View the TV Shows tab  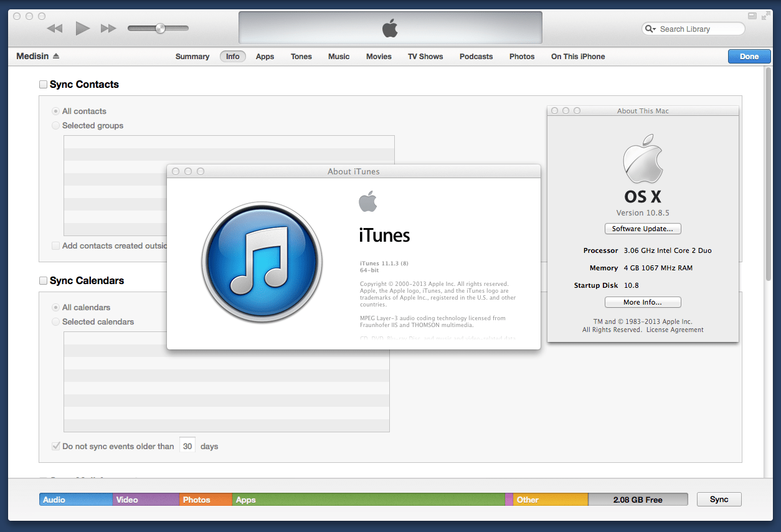tap(425, 56)
